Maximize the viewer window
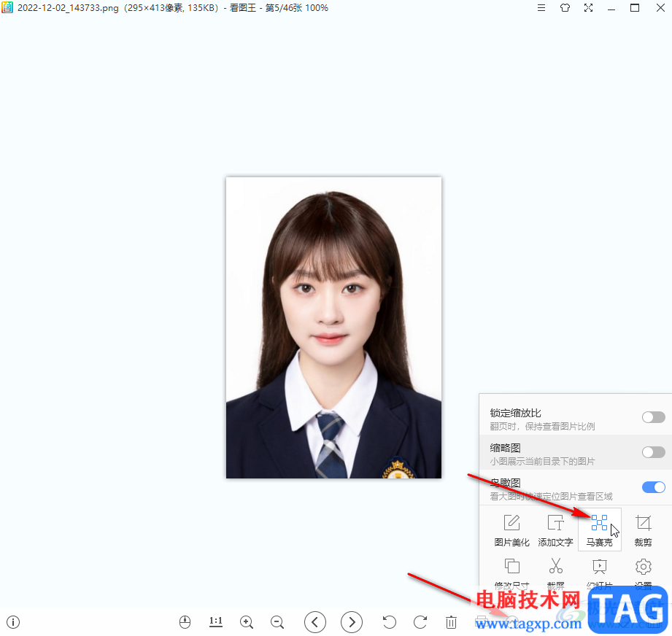This screenshot has height=636, width=672. [635, 8]
